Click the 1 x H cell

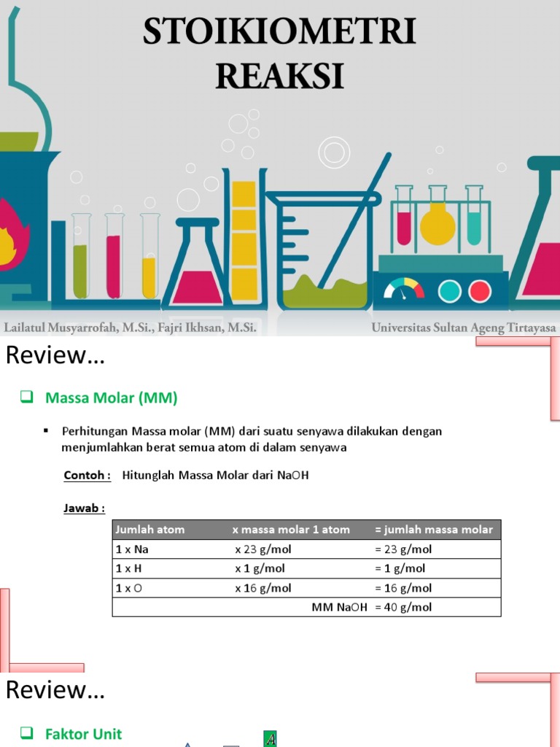pos(128,568)
